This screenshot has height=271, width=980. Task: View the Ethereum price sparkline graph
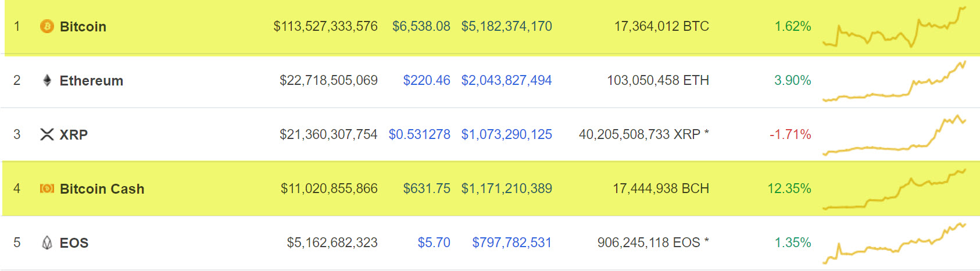coord(895,81)
